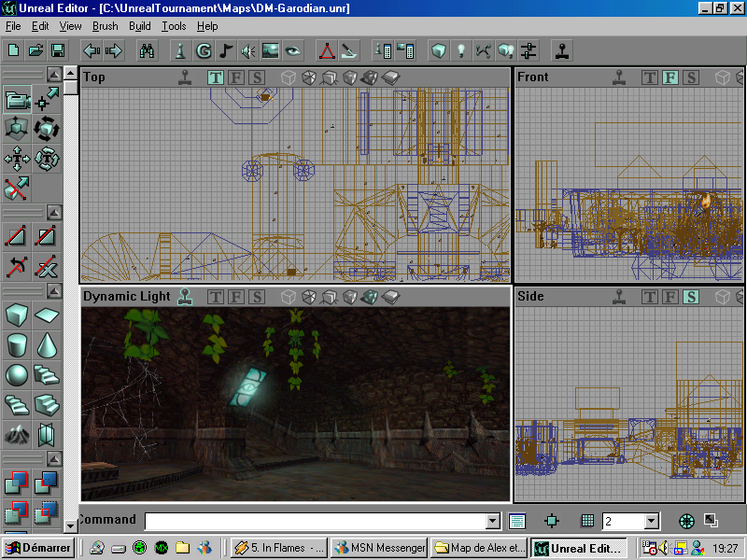Open the Tools menu

(x=174, y=26)
